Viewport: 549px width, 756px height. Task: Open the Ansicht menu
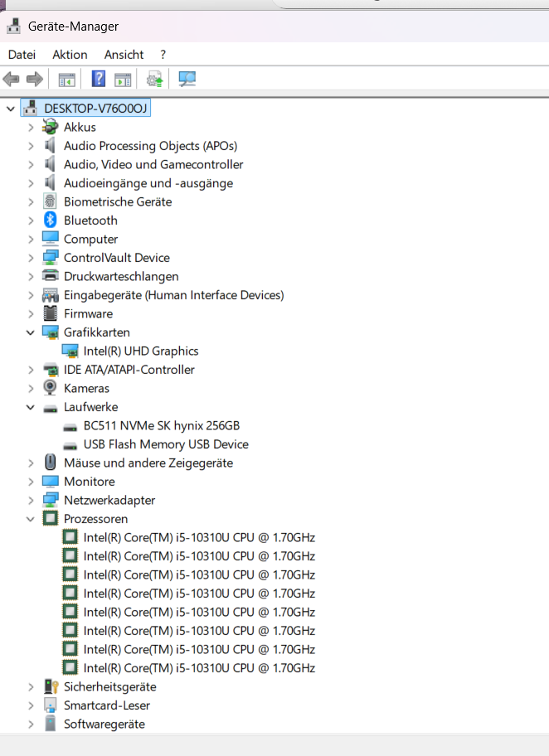click(124, 55)
